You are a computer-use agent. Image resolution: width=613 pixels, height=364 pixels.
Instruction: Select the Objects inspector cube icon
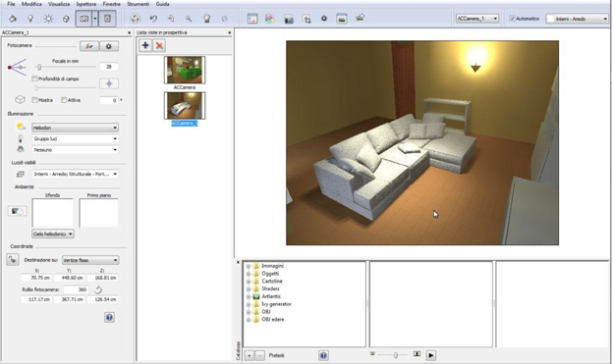point(66,19)
